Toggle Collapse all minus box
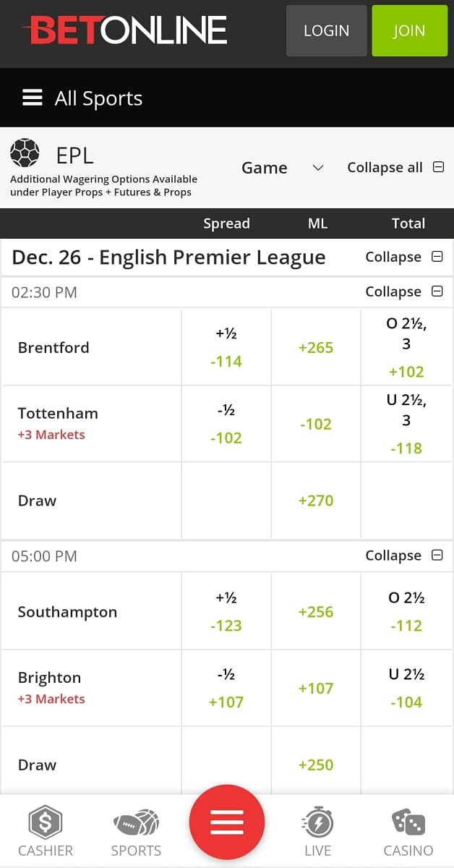This screenshot has width=454, height=868. click(x=438, y=167)
